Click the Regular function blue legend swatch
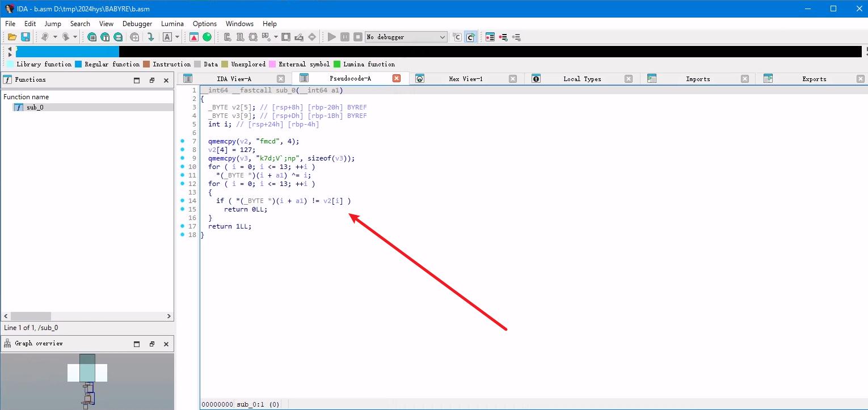Viewport: 868px width, 410px height. pyautogui.click(x=78, y=64)
